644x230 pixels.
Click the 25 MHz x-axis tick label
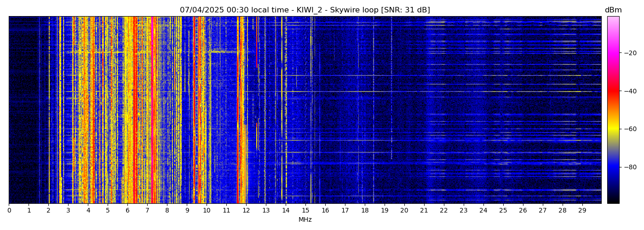pos(503,211)
